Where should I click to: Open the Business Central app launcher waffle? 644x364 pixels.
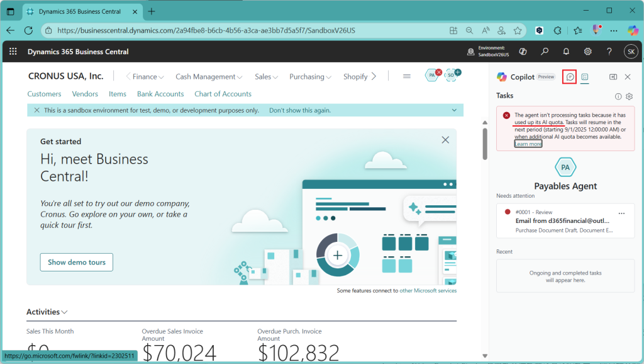pos(13,52)
